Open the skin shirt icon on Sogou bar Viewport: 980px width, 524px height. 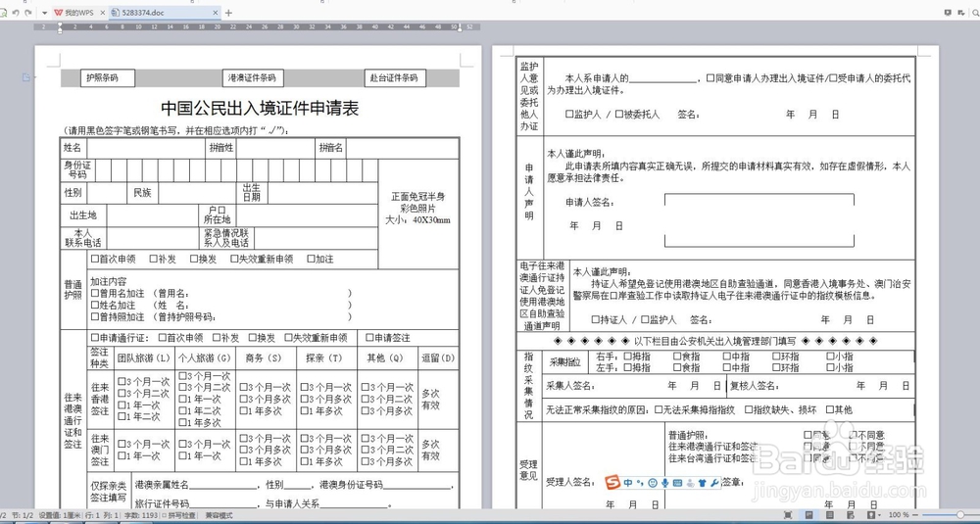[x=703, y=482]
